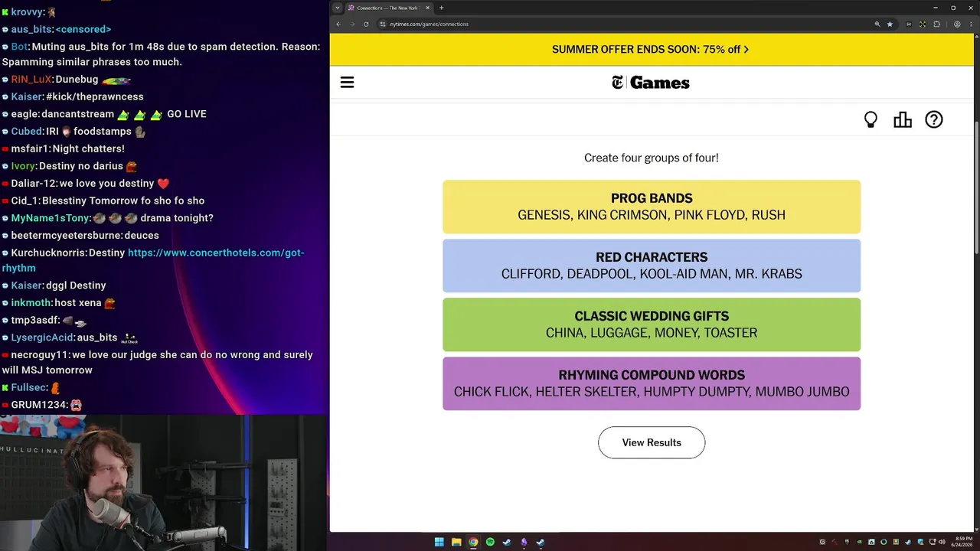Switch to Chrome in the taskbar
The image size is (980, 551).
tap(473, 542)
